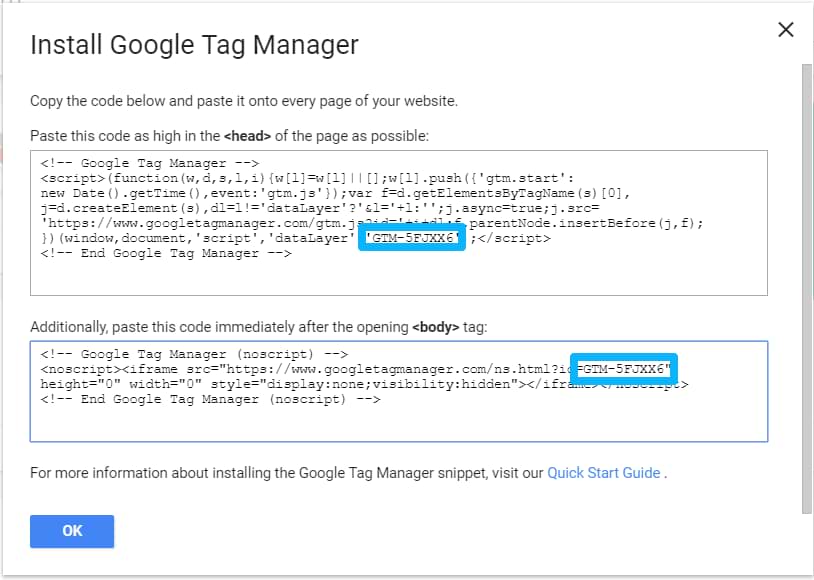Click the highlighted GTM-5FJXX6 ID in body snippet
Viewport: 814px width, 580px height.
(x=623, y=369)
